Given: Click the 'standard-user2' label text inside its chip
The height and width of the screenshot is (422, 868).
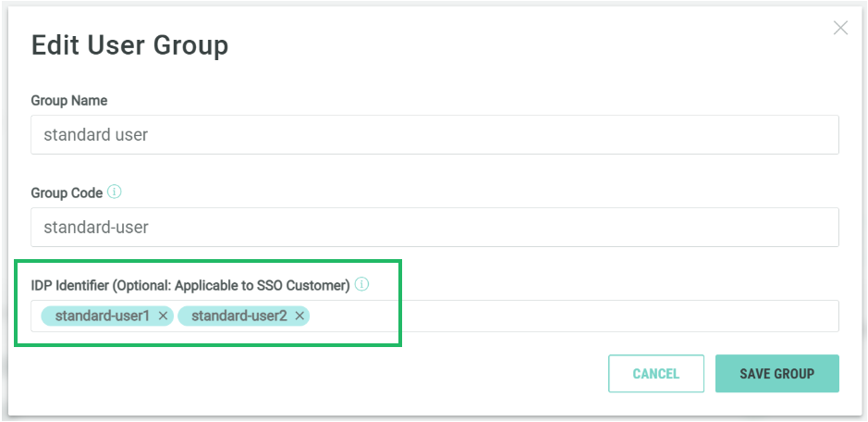Looking at the screenshot, I should pyautogui.click(x=238, y=316).
